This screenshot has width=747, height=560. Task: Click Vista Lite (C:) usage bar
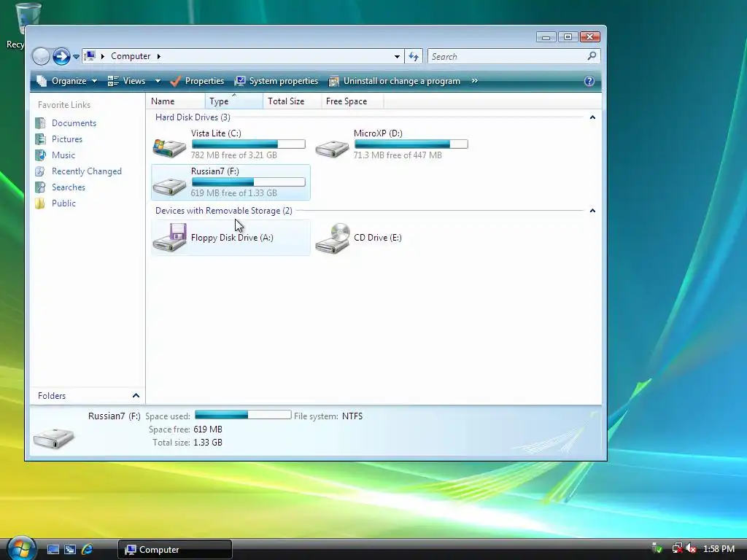point(248,144)
